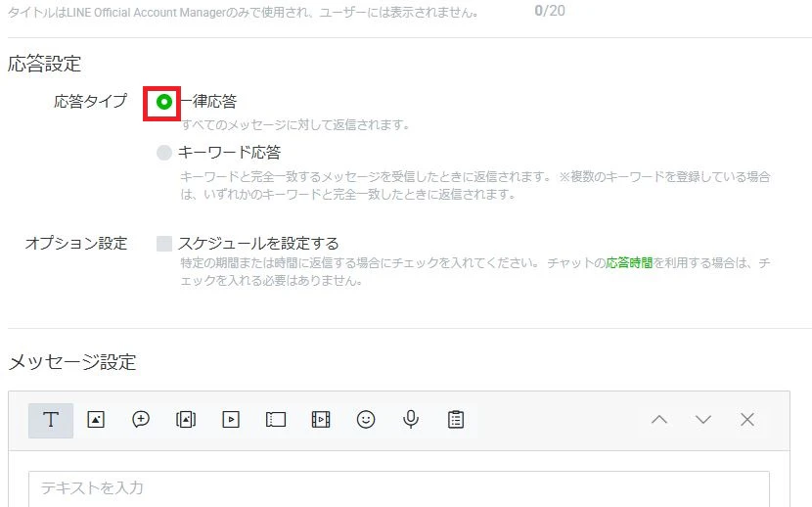Move message block down with chevron
Viewport: 812px width, 507px height.
pyautogui.click(x=703, y=420)
